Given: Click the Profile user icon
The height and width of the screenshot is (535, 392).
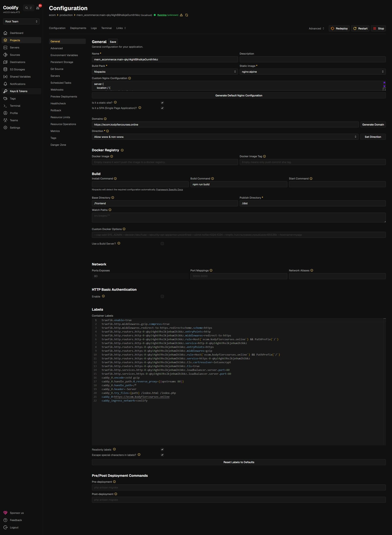Looking at the screenshot, I should pos(5,113).
